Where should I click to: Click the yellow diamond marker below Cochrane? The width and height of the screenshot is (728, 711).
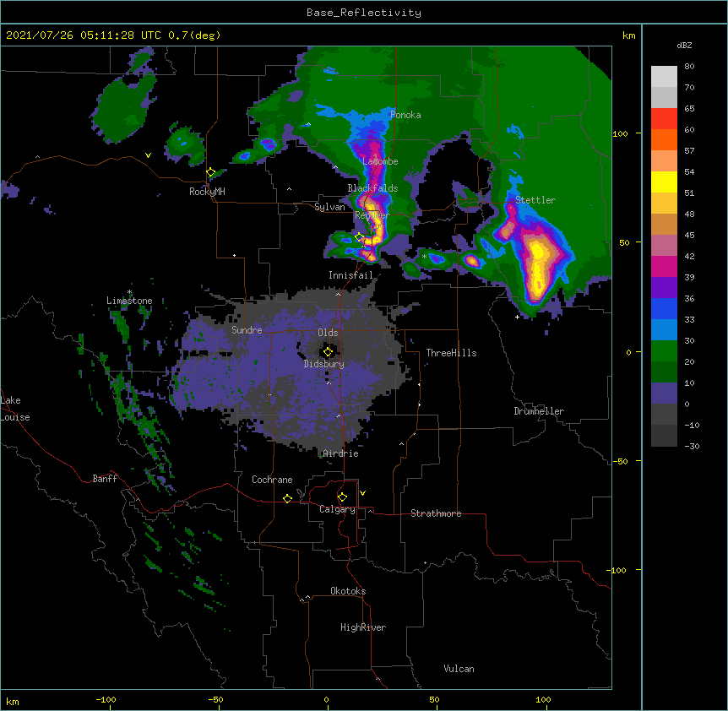point(287,498)
